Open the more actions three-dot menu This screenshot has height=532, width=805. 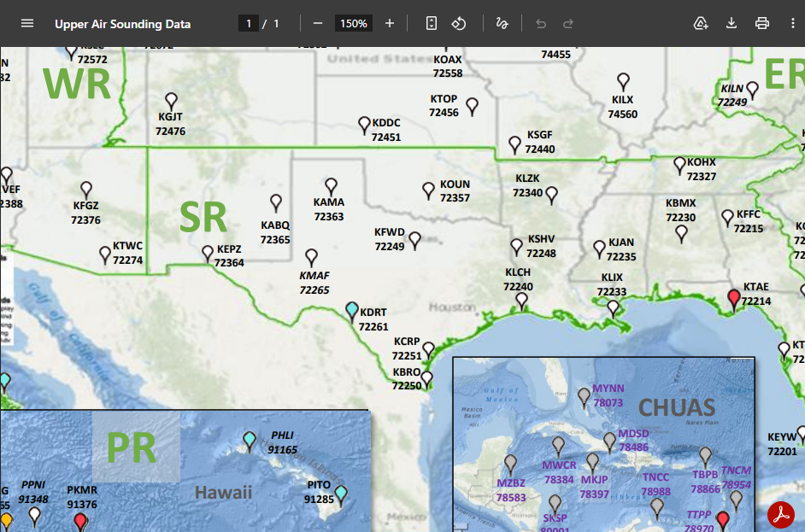793,23
